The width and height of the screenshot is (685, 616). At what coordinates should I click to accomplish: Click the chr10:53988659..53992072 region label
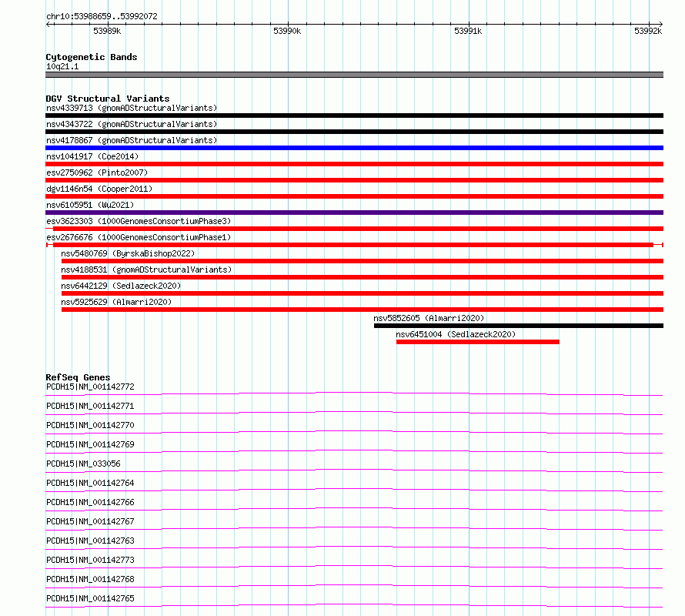[x=102, y=17]
